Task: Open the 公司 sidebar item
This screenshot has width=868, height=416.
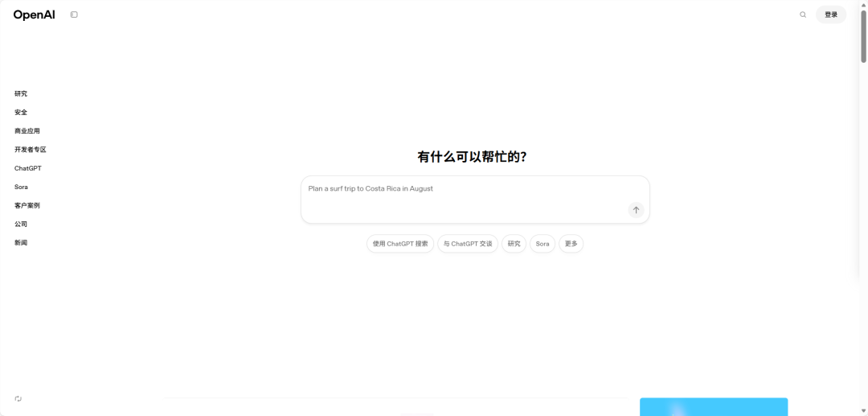Action: 21,224
